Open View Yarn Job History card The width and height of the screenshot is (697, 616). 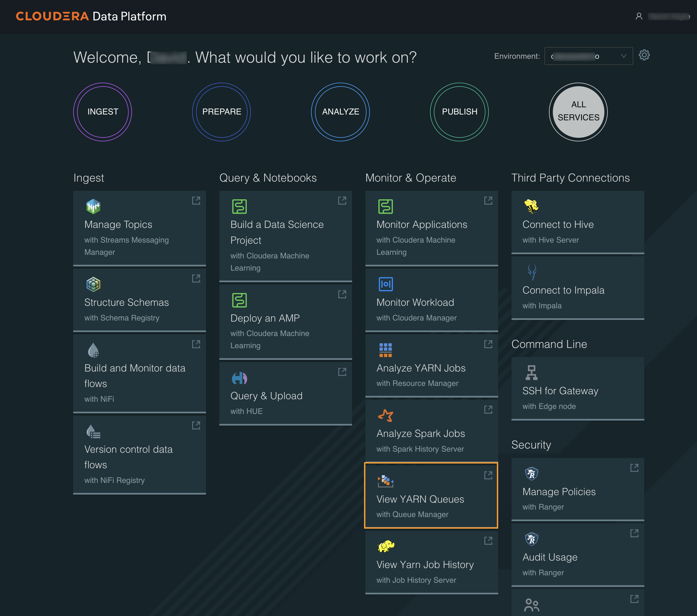coord(431,562)
